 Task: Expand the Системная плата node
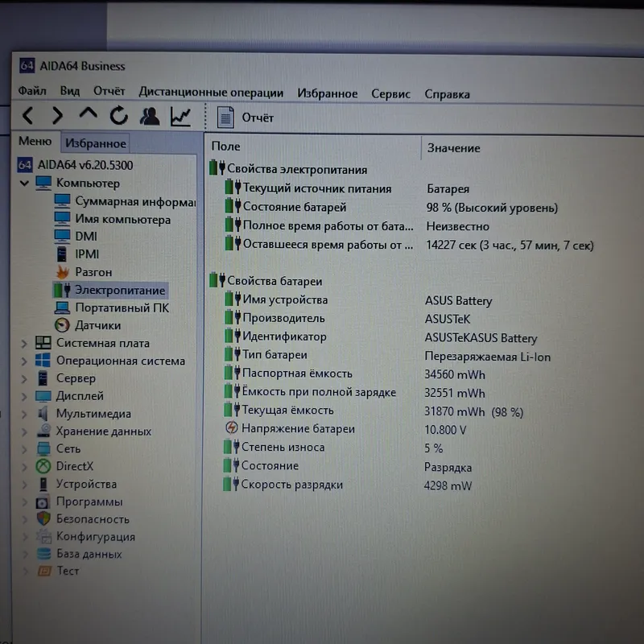tap(24, 344)
